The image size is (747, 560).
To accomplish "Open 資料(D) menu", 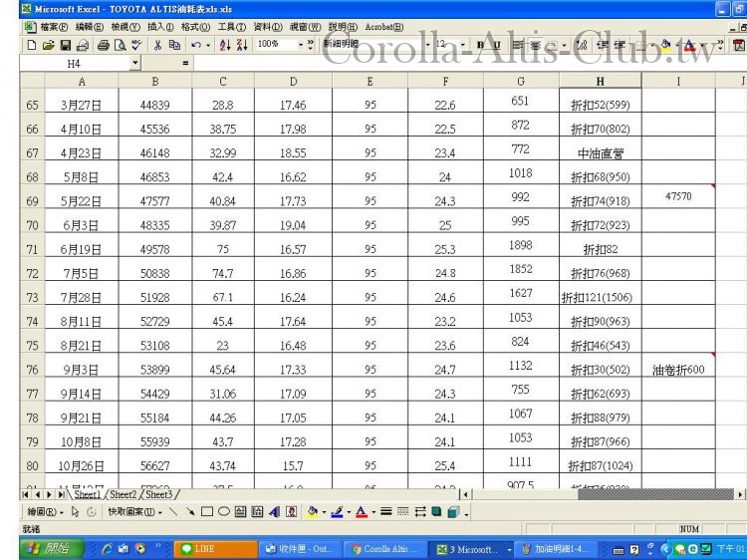I will (x=267, y=27).
